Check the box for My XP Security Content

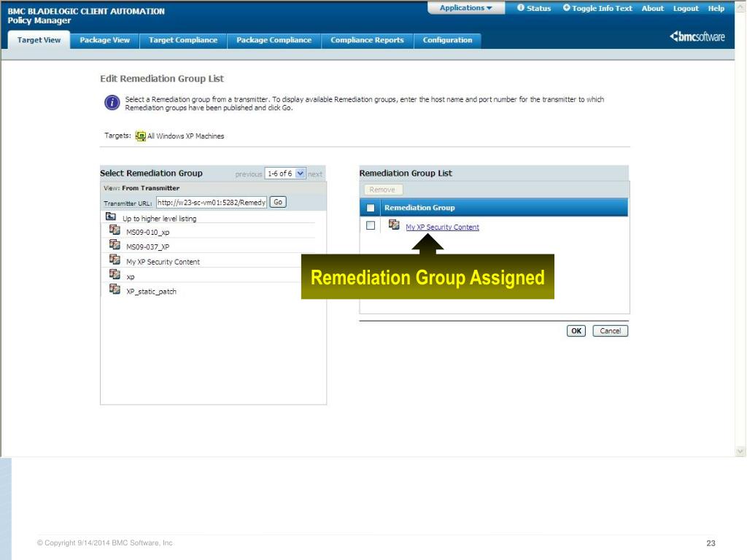tap(371, 226)
